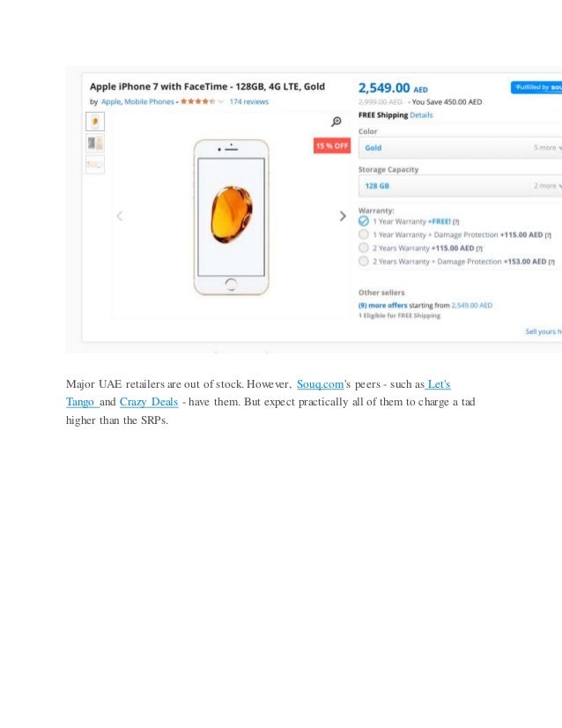The width and height of the screenshot is (562, 728).
Task: Select the second product thumbnail
Action: [95, 144]
